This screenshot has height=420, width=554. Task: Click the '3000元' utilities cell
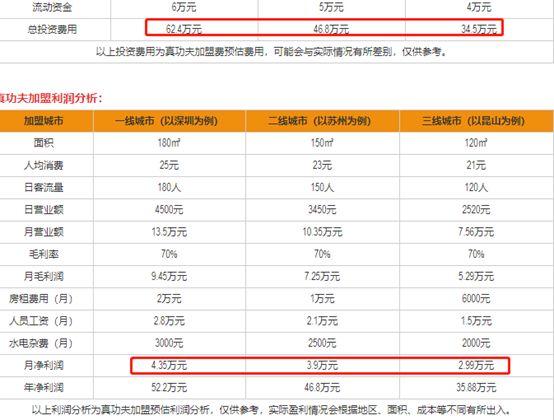169,343
